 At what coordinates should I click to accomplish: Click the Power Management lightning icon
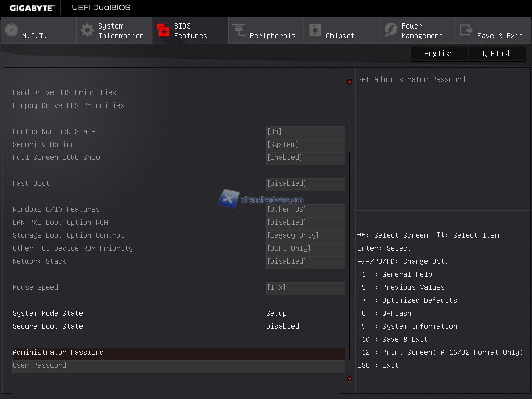click(391, 30)
